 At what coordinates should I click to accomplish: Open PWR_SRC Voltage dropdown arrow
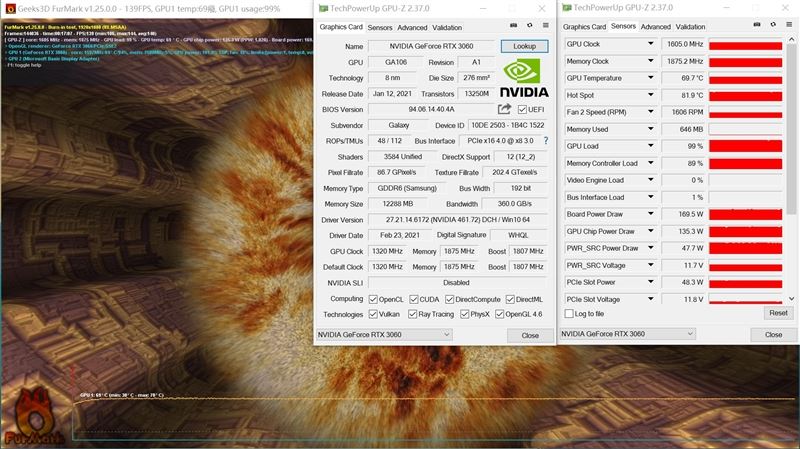(651, 265)
